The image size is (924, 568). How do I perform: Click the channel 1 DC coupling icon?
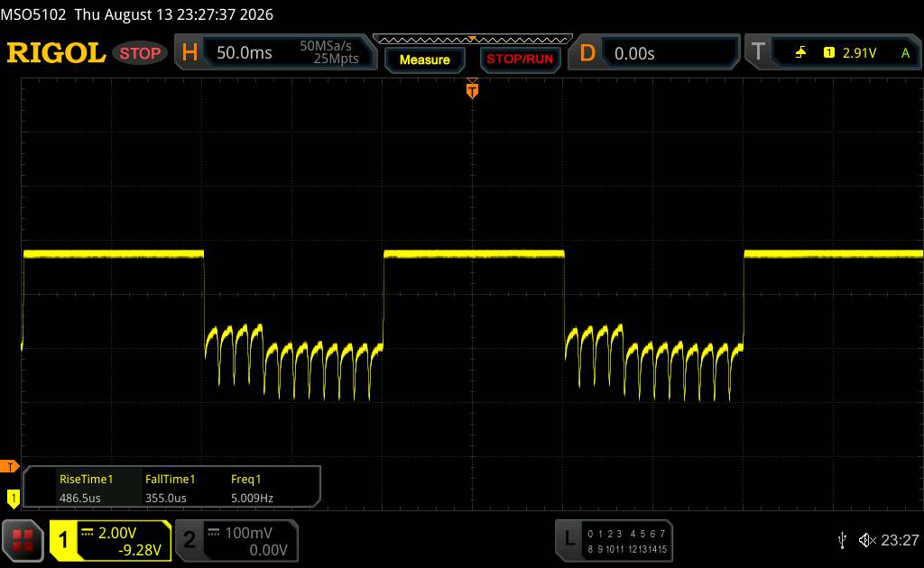pyautogui.click(x=88, y=533)
